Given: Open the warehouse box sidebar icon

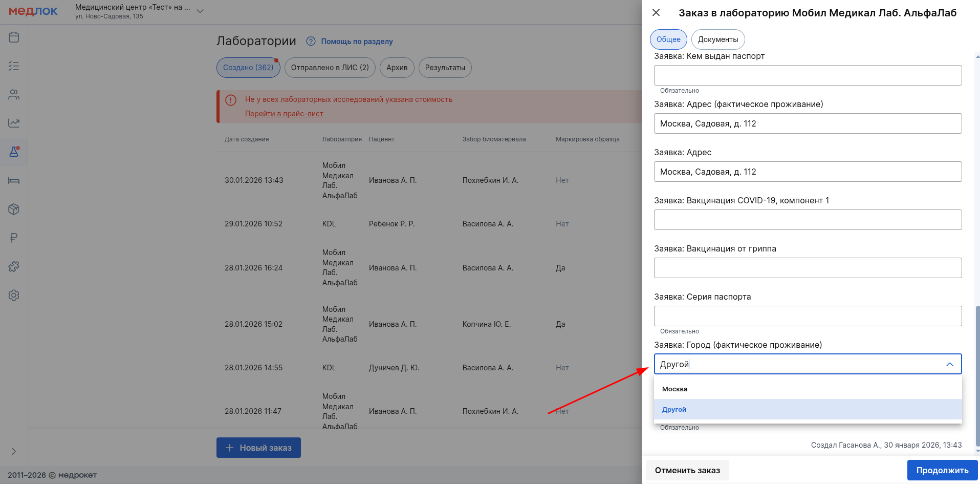Looking at the screenshot, I should coord(14,209).
